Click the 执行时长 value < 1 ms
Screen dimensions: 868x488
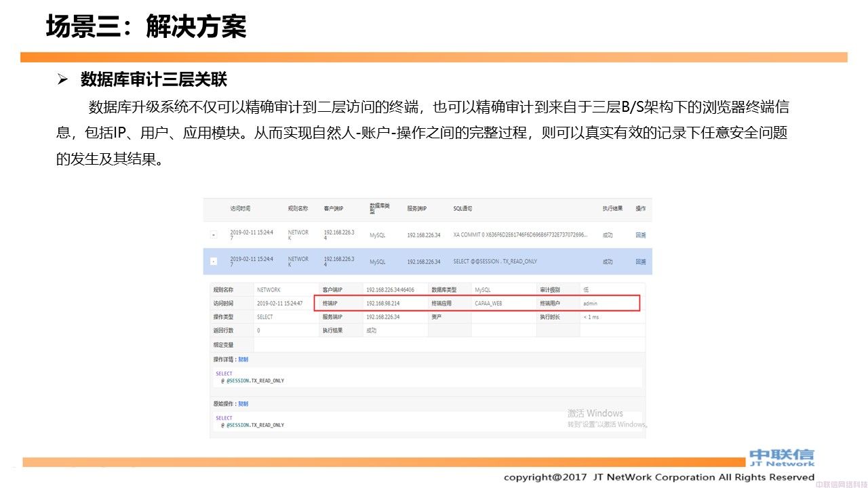pyautogui.click(x=591, y=317)
